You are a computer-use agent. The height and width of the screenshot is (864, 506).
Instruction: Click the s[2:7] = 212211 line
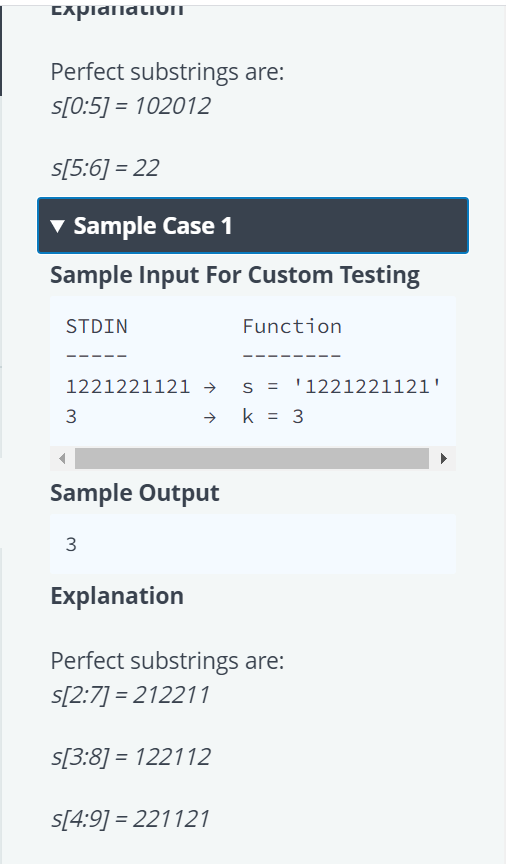(x=130, y=695)
